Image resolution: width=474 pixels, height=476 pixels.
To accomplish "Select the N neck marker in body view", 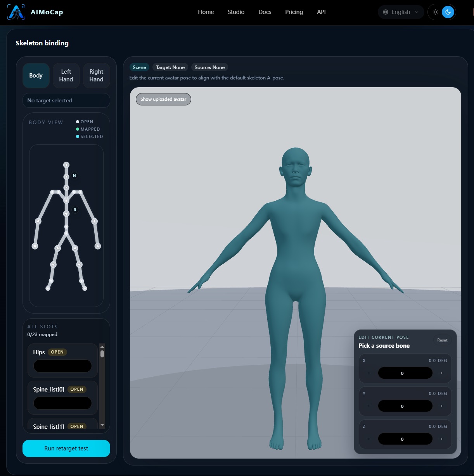I will pyautogui.click(x=74, y=176).
